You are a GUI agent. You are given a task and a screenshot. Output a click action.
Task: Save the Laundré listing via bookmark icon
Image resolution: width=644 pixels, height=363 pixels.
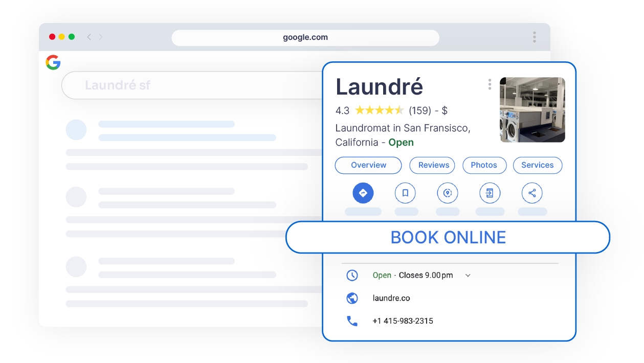pos(405,193)
